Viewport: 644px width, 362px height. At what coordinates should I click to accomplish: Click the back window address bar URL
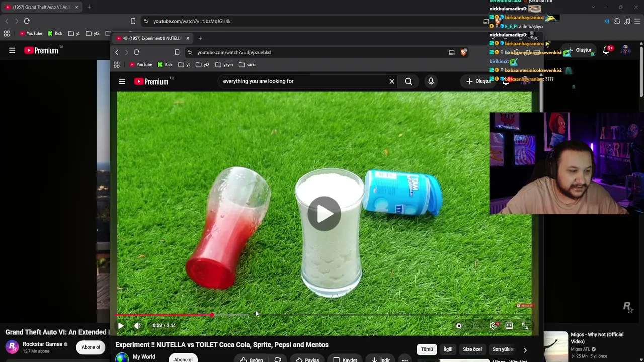(x=192, y=21)
